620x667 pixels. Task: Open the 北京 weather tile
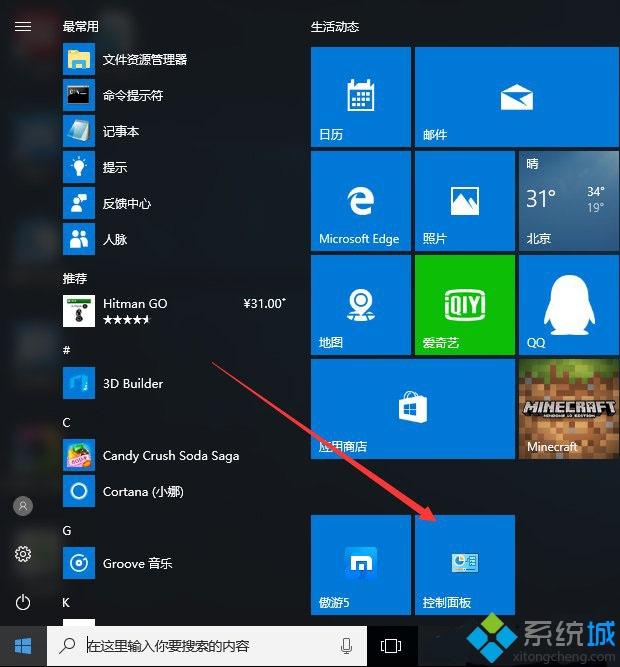coord(569,201)
